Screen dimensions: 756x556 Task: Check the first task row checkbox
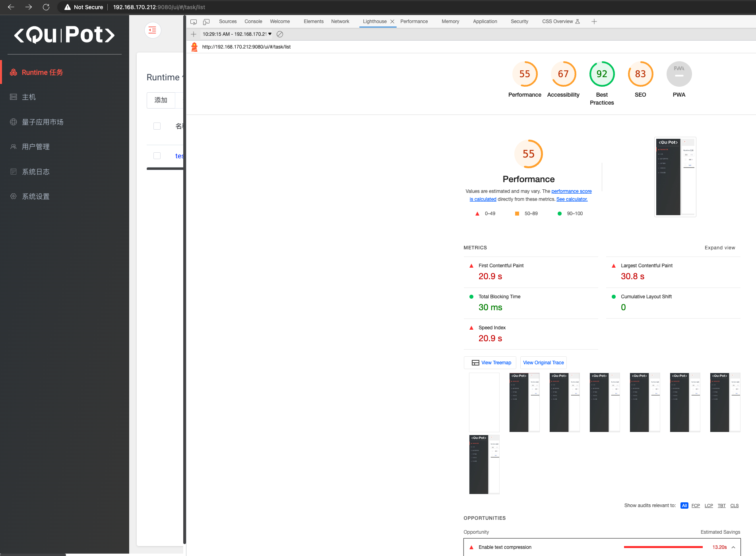pyautogui.click(x=157, y=156)
